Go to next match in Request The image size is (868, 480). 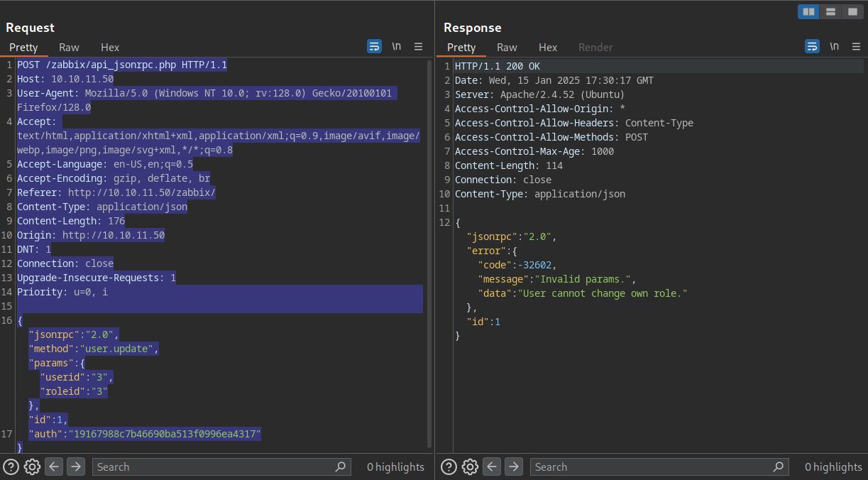(x=75, y=467)
